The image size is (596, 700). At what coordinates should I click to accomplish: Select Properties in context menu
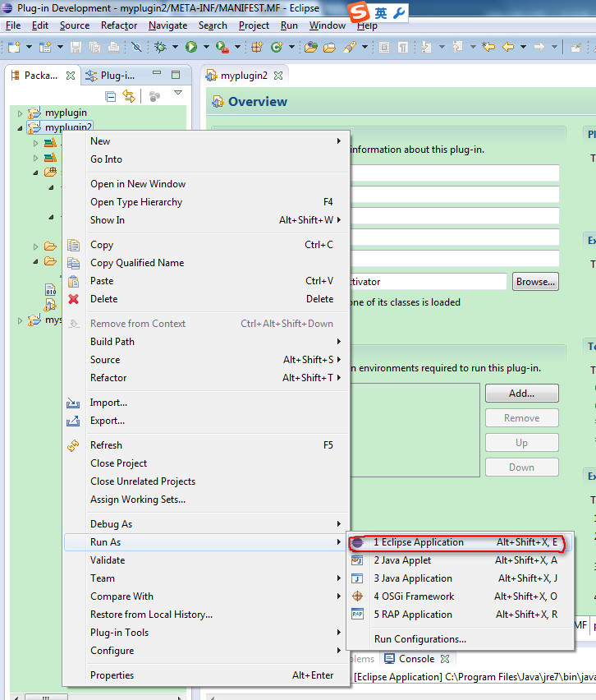click(204, 675)
